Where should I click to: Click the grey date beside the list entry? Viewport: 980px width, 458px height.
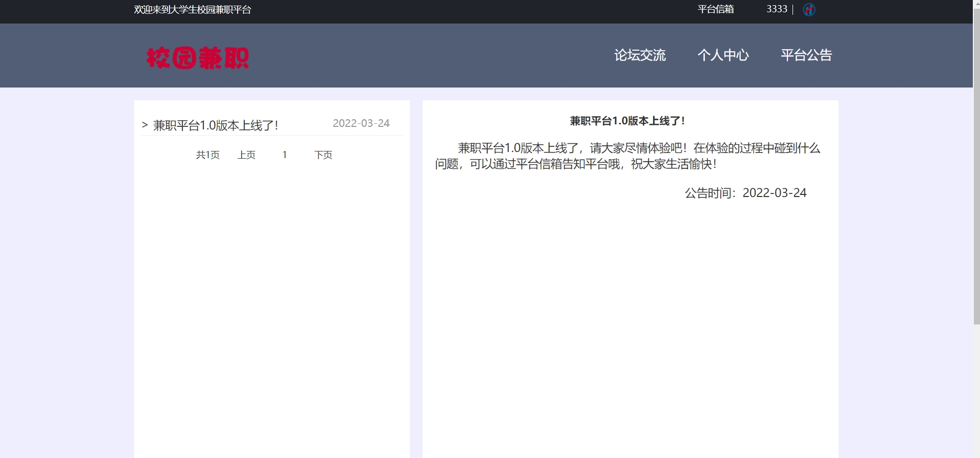coord(361,123)
